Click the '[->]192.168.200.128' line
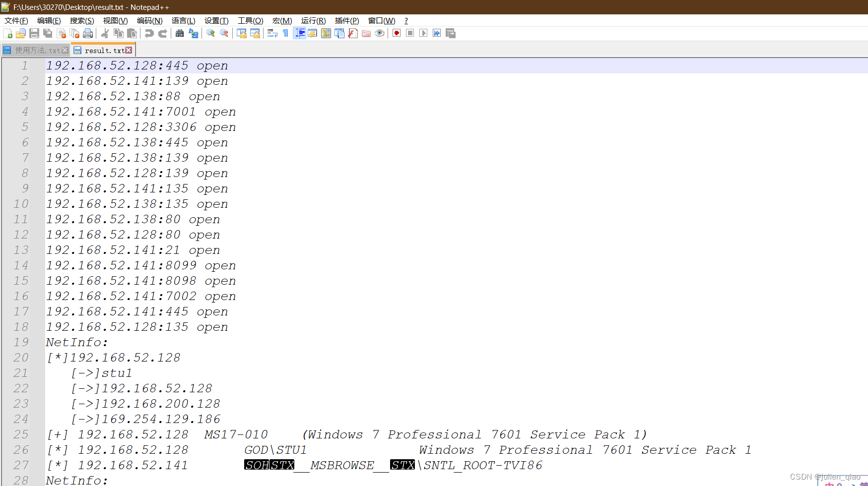Image resolution: width=868 pixels, height=486 pixels. coord(145,404)
